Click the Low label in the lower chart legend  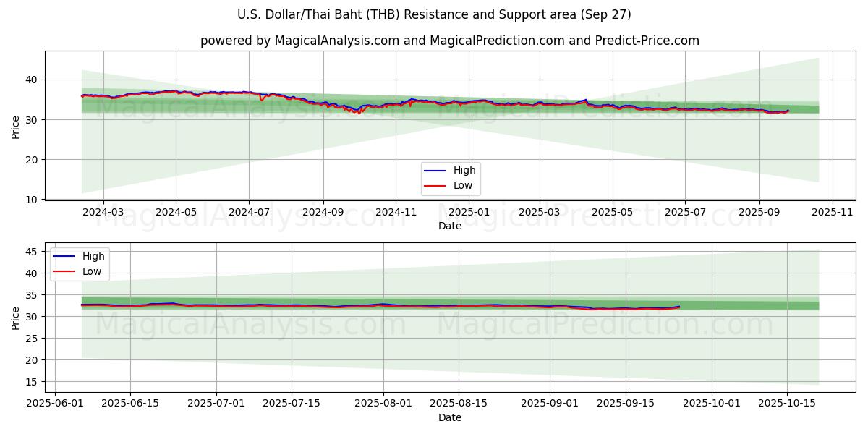tap(92, 271)
